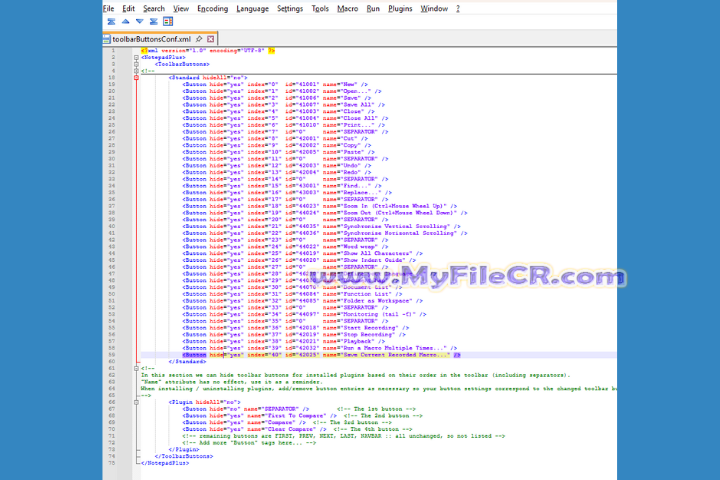Collapse the NotepadPlus root element fold
This screenshot has height=480, width=720.
coord(136,57)
